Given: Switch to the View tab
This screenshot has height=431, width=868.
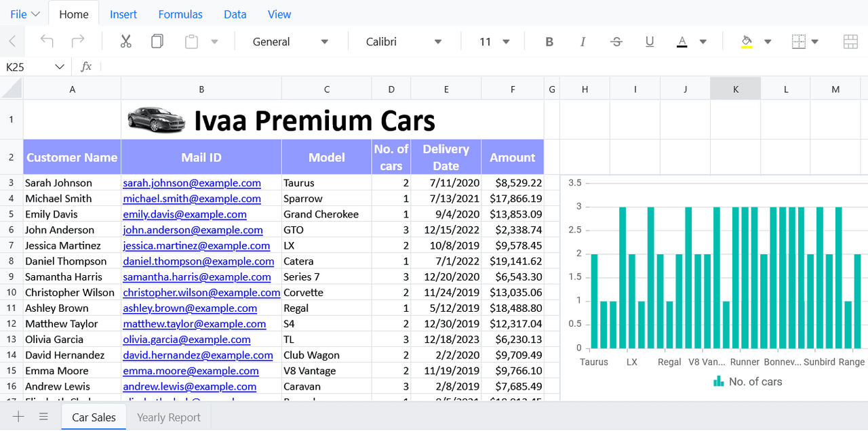Looking at the screenshot, I should [x=279, y=14].
